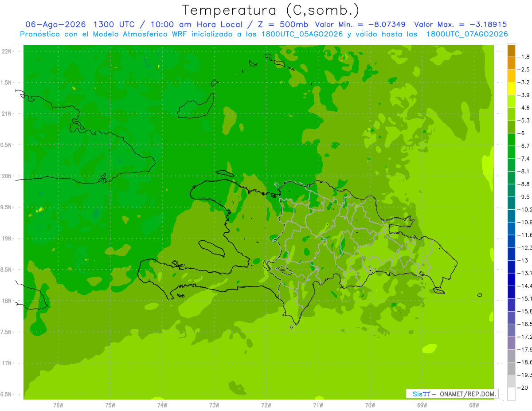Click the "18N" latitude label
532x411 pixels.
7,301
